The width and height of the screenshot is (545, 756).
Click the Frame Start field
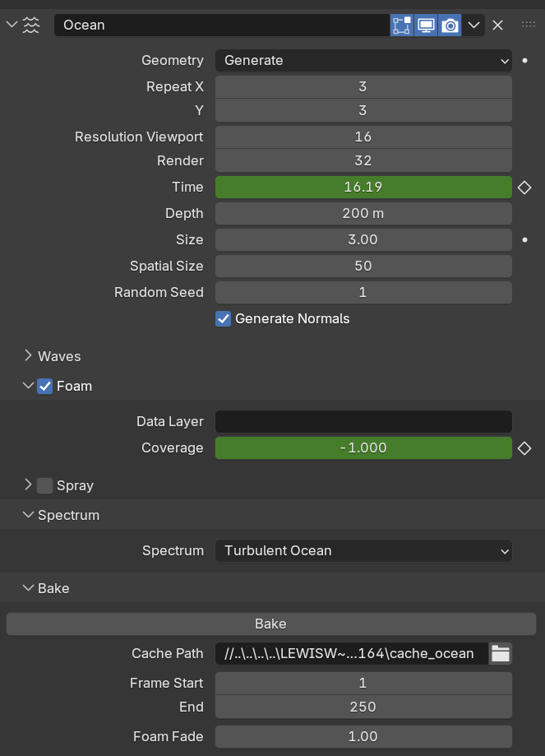click(x=363, y=683)
